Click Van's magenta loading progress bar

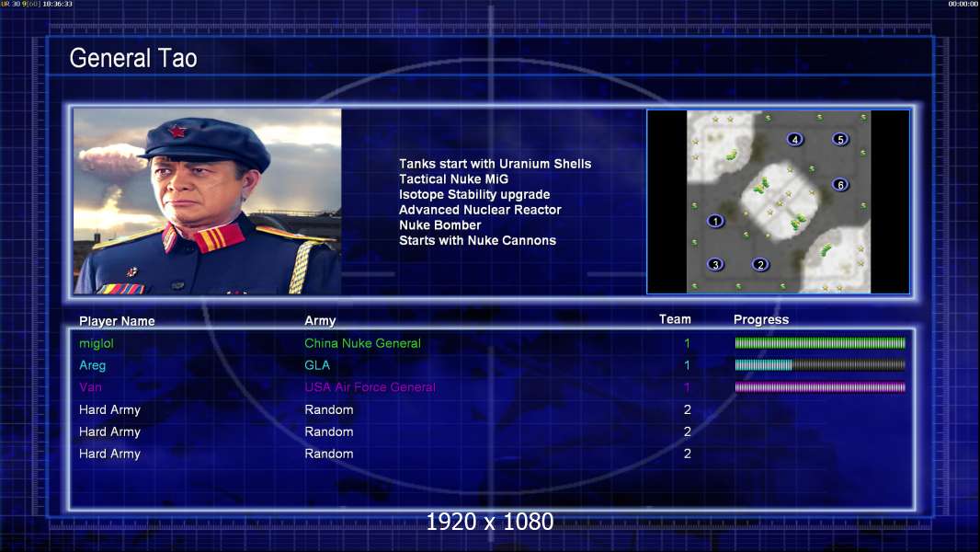pos(820,387)
